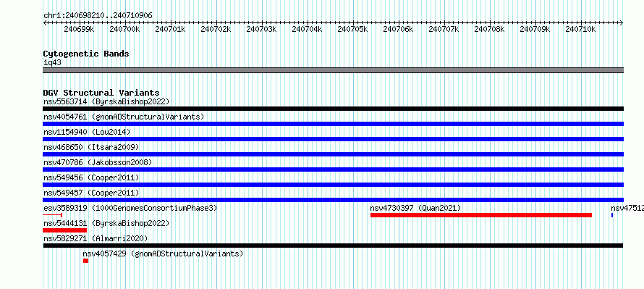Click the DGV Structural Variants track title

(x=101, y=93)
